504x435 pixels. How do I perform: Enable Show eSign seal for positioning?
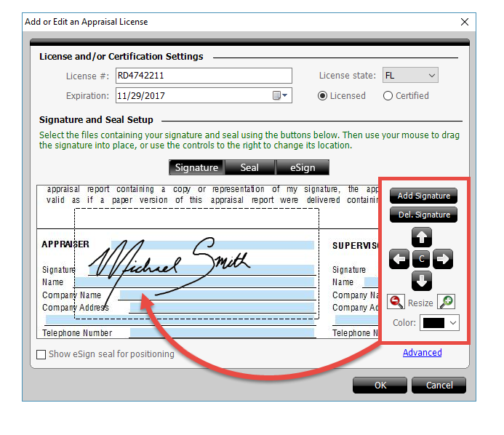coord(41,354)
